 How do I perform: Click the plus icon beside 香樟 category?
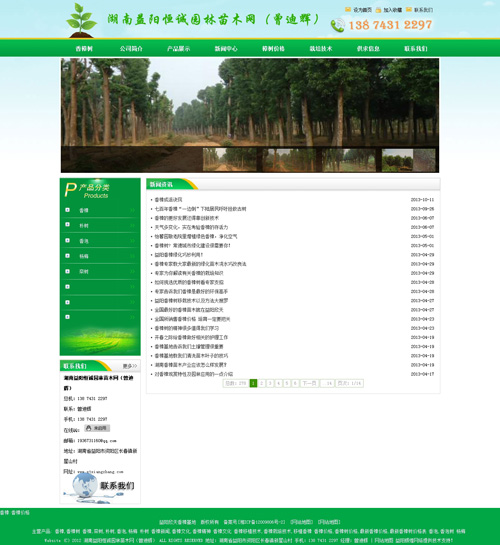click(x=67, y=210)
